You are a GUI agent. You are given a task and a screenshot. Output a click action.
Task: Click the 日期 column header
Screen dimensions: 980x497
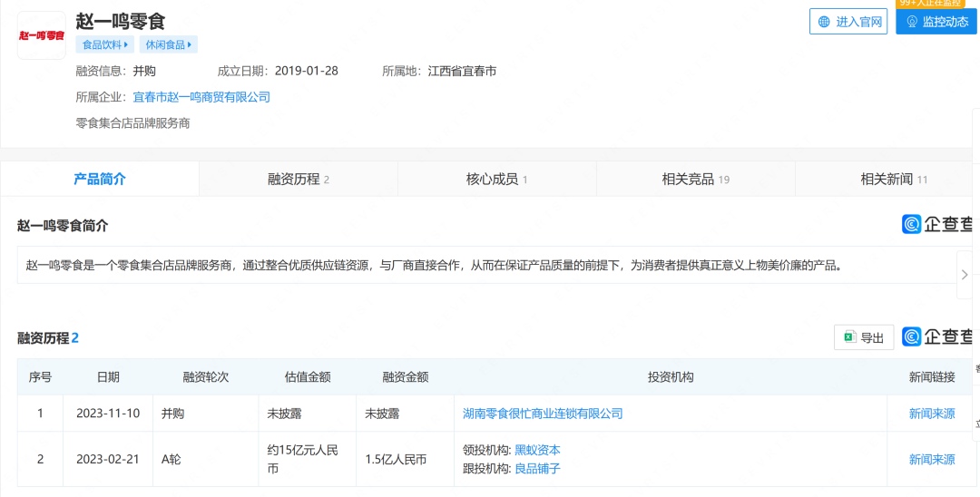(x=108, y=377)
